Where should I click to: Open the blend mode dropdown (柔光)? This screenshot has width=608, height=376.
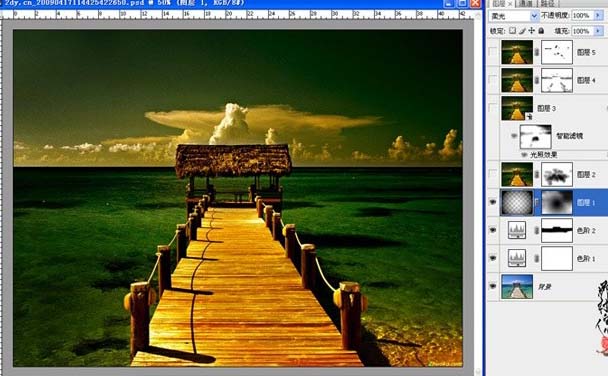(x=514, y=16)
